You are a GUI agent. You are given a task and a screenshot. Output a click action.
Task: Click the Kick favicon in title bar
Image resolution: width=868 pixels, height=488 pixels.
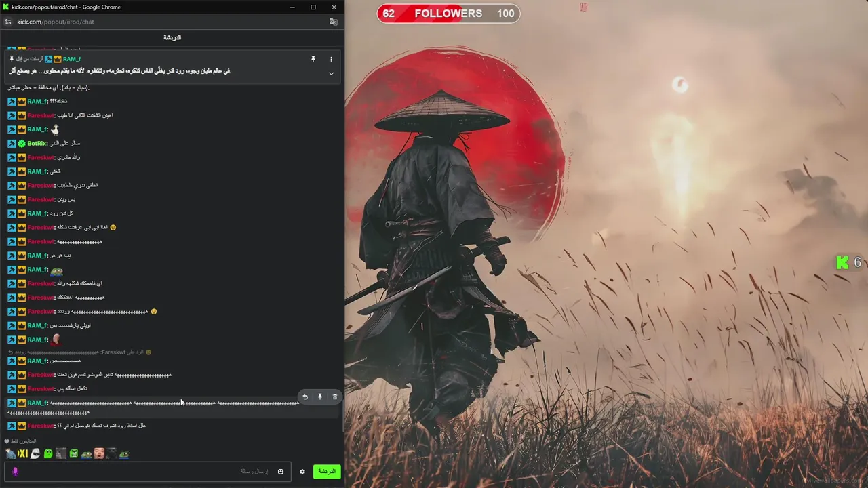pyautogui.click(x=5, y=7)
